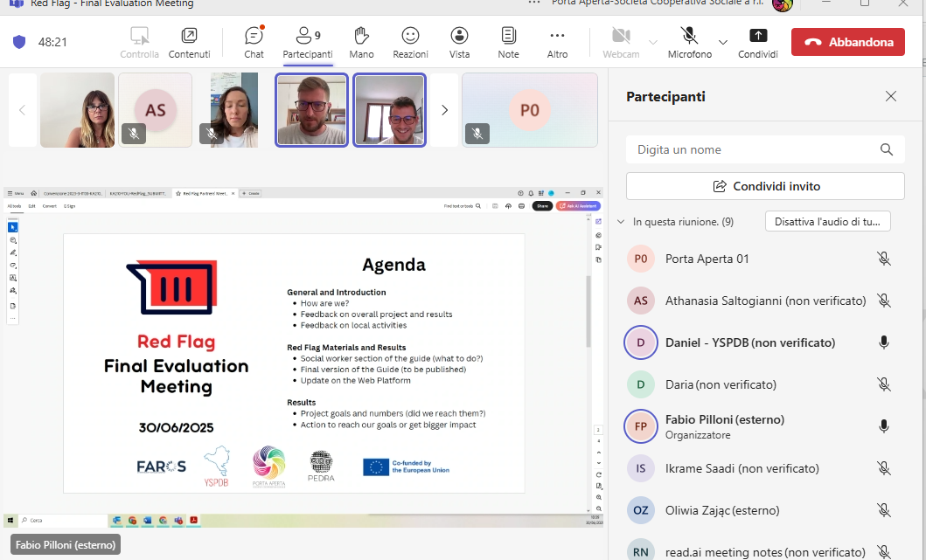926x560 pixels.
Task: Click the Abbandona leave button
Action: click(847, 42)
